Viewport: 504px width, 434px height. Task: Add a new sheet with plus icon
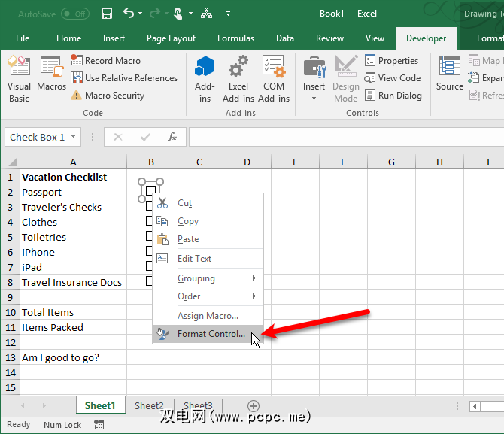(x=254, y=405)
